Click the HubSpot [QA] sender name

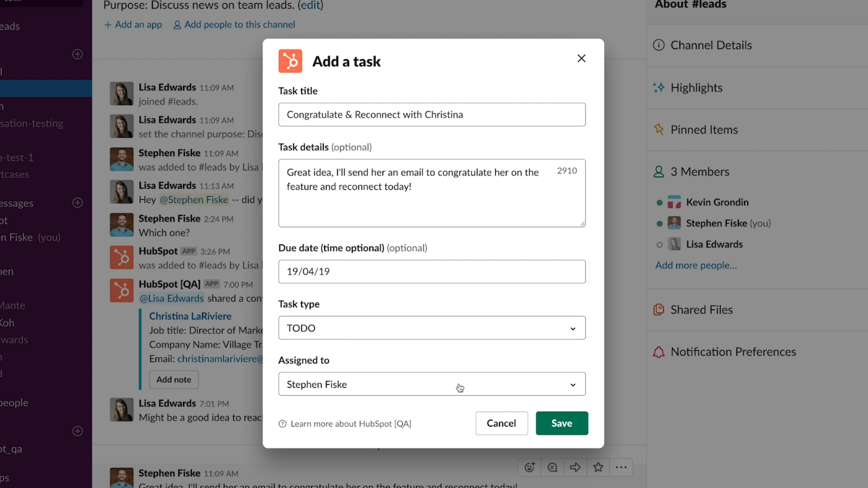(169, 284)
